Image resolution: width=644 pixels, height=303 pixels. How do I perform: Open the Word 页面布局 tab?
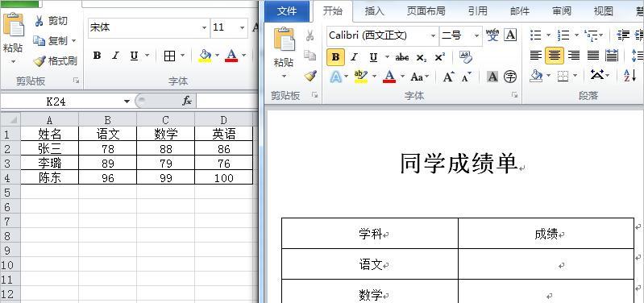426,11
